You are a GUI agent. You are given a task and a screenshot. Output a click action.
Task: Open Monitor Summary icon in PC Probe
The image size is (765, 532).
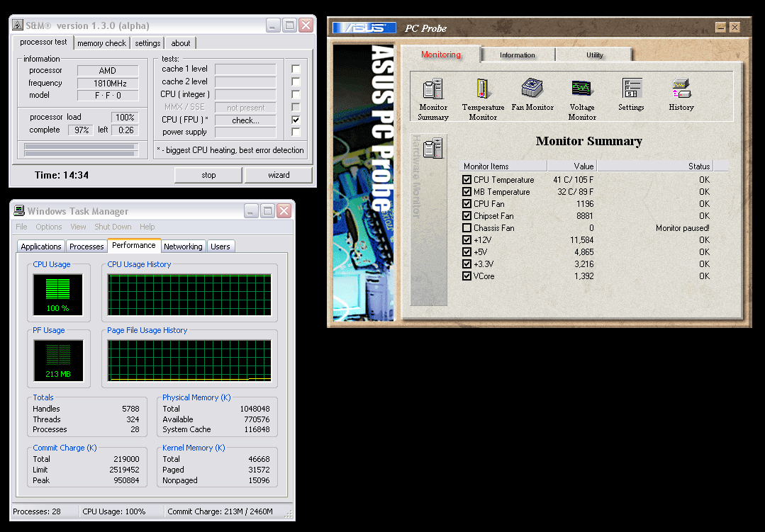[x=432, y=99]
